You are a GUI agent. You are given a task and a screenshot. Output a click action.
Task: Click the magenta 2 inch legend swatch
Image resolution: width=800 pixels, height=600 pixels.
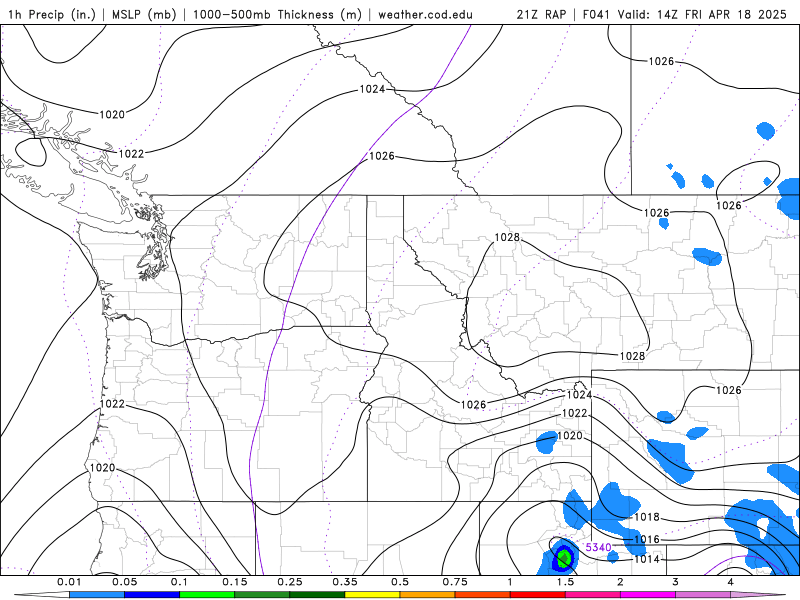pyautogui.click(x=648, y=595)
